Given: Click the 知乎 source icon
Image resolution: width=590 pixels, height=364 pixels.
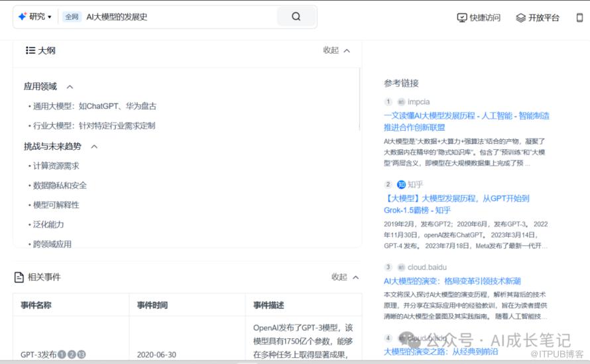Looking at the screenshot, I should (x=402, y=184).
